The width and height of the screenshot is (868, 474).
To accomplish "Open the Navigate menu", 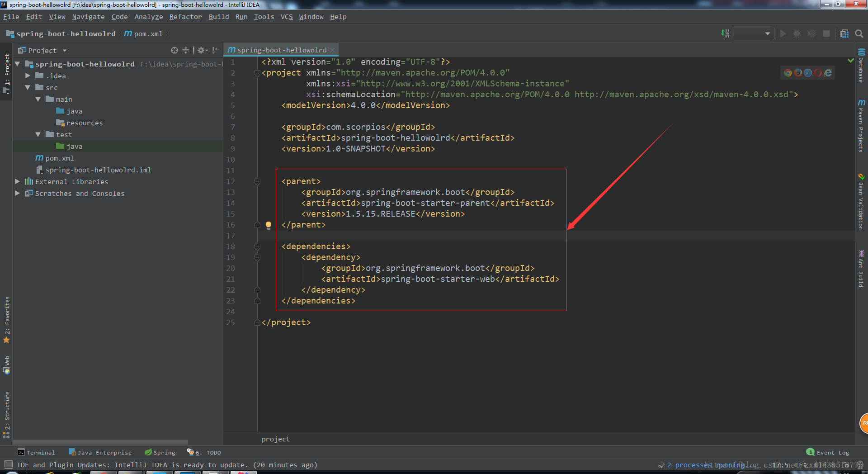I will click(88, 17).
